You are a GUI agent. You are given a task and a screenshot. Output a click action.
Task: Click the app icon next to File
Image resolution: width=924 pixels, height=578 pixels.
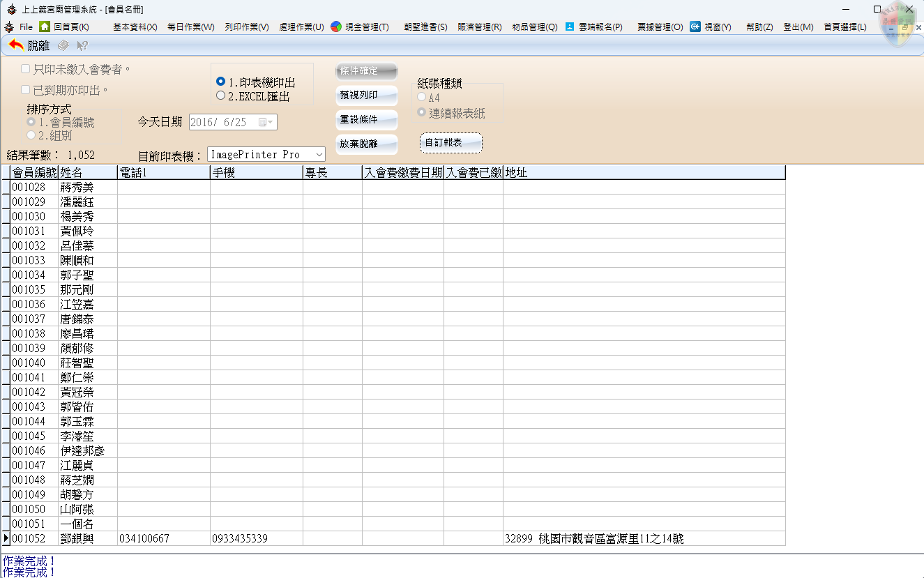click(x=8, y=26)
